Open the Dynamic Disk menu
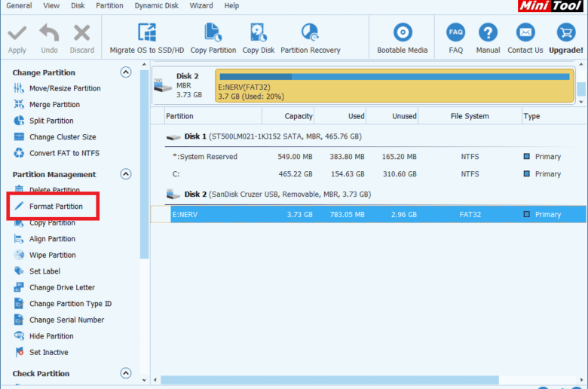The image size is (588, 389). coord(156,5)
